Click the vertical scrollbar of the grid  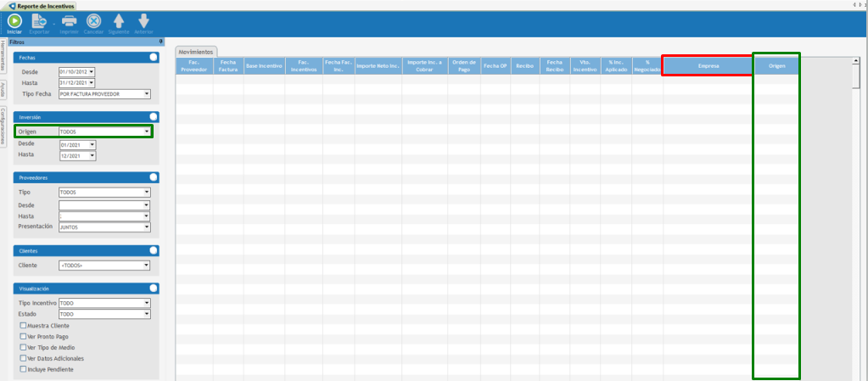click(x=856, y=212)
